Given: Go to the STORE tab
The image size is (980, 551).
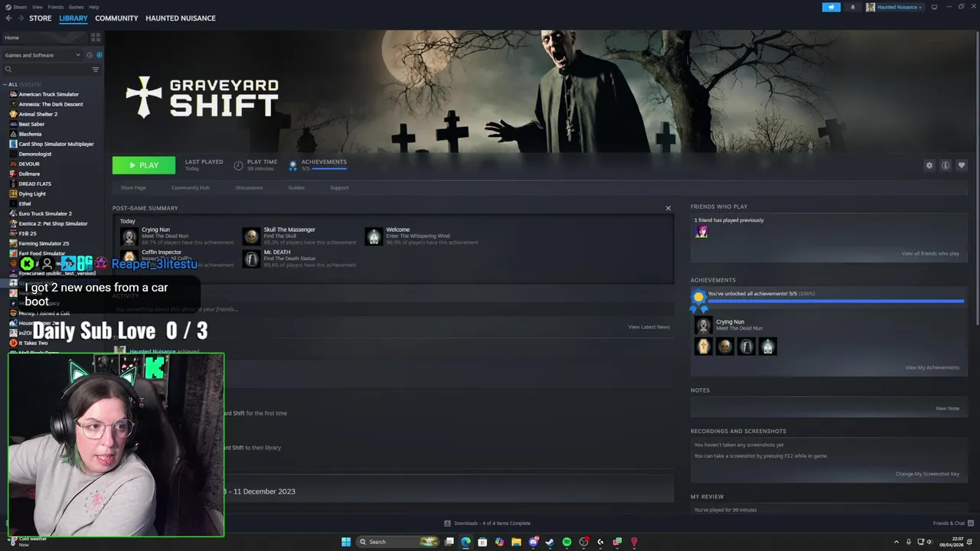Looking at the screenshot, I should pos(41,18).
